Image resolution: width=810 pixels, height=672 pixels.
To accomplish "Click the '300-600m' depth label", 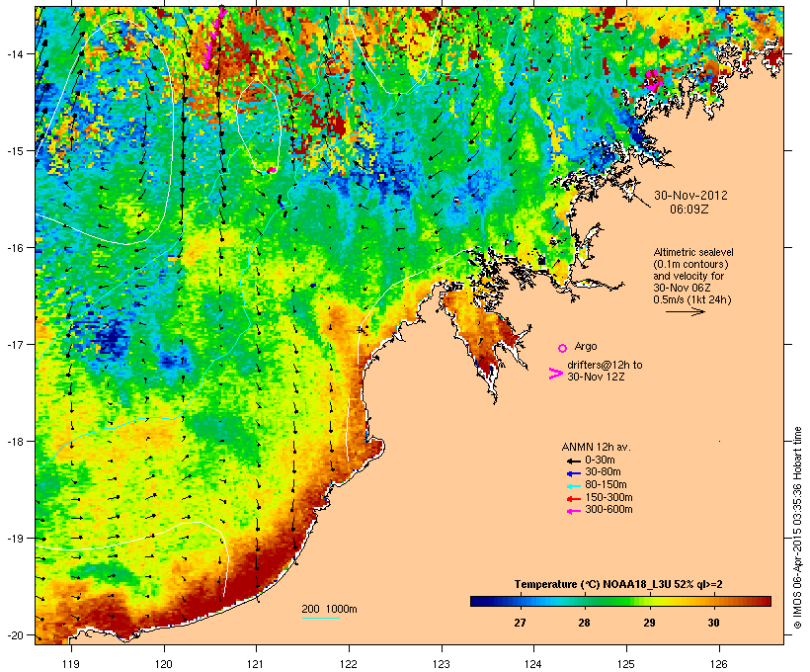I will (x=608, y=510).
